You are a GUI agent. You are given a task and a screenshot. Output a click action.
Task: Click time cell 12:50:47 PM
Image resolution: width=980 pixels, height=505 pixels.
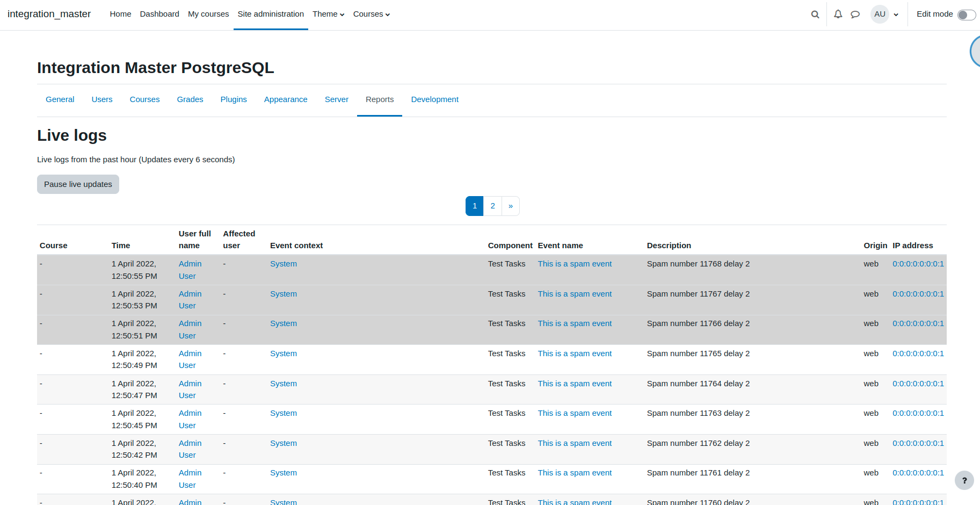[134, 389]
